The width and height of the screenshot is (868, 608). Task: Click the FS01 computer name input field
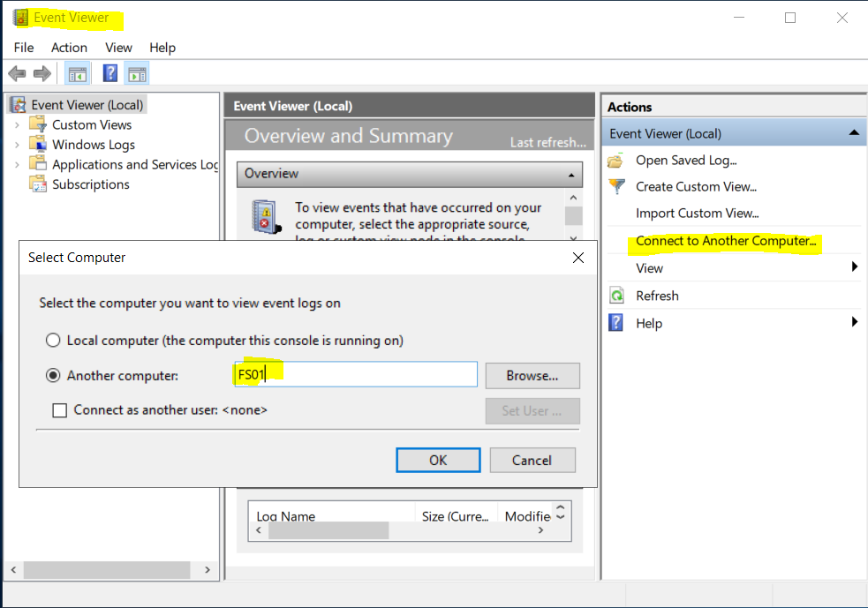[355, 374]
